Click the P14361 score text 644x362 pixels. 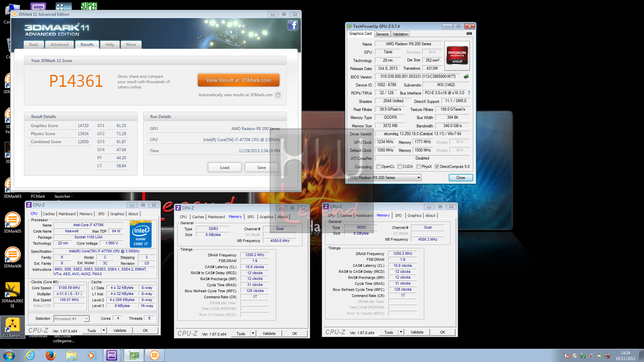coord(76,81)
